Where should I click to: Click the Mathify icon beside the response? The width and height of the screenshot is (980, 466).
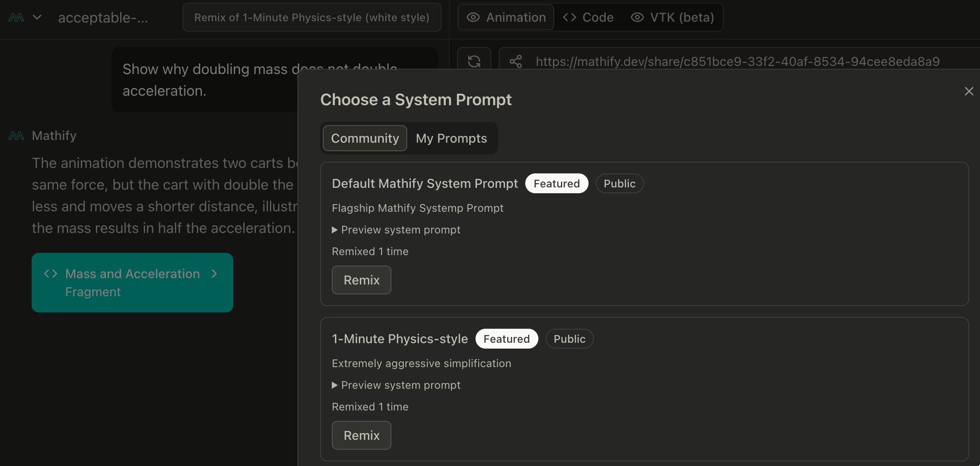coord(16,136)
